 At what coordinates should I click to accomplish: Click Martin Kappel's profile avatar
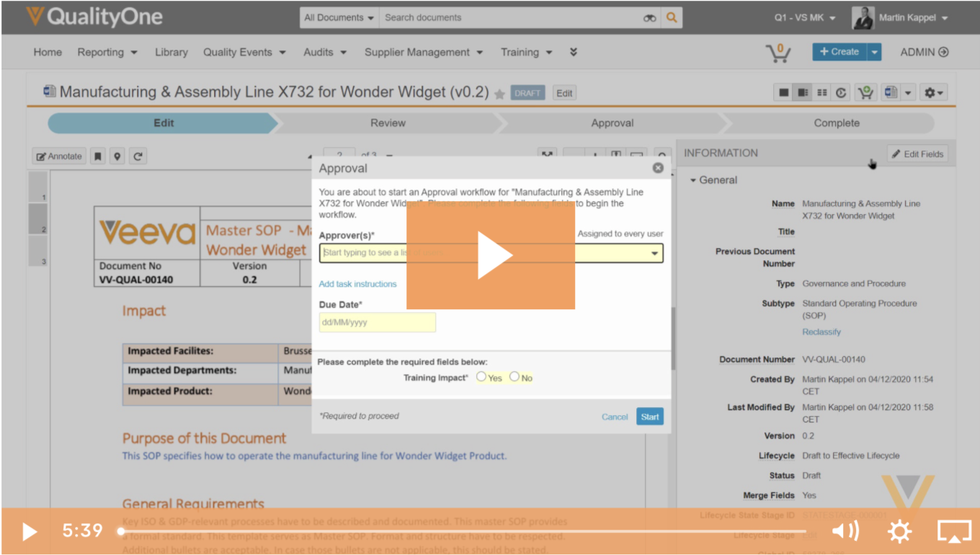point(863,18)
